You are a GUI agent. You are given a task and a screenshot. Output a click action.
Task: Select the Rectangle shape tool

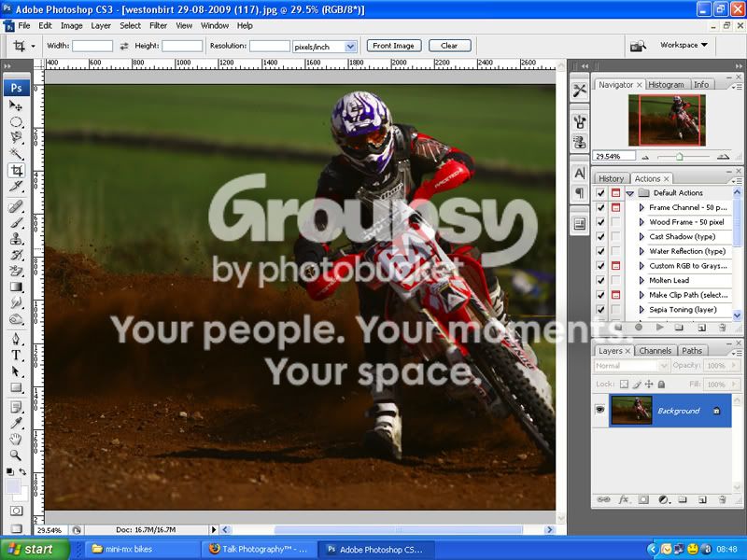pos(16,387)
